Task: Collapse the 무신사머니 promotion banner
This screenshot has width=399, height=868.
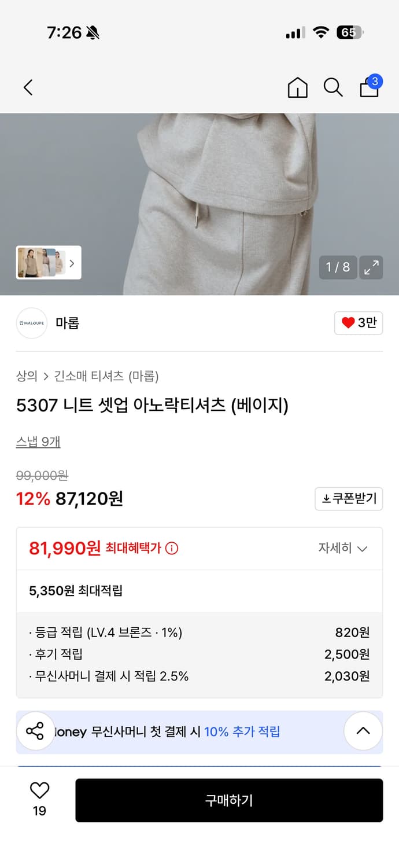Action: click(x=363, y=731)
